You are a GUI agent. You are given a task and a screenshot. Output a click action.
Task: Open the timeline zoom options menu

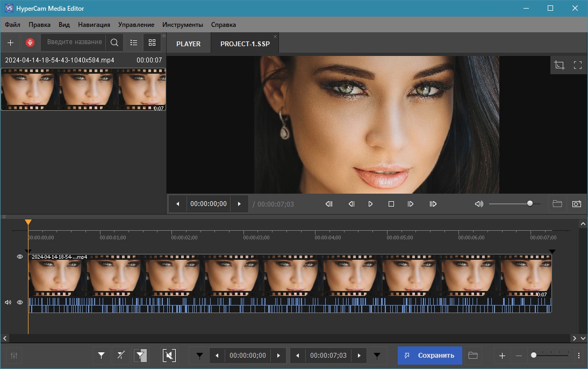579,356
